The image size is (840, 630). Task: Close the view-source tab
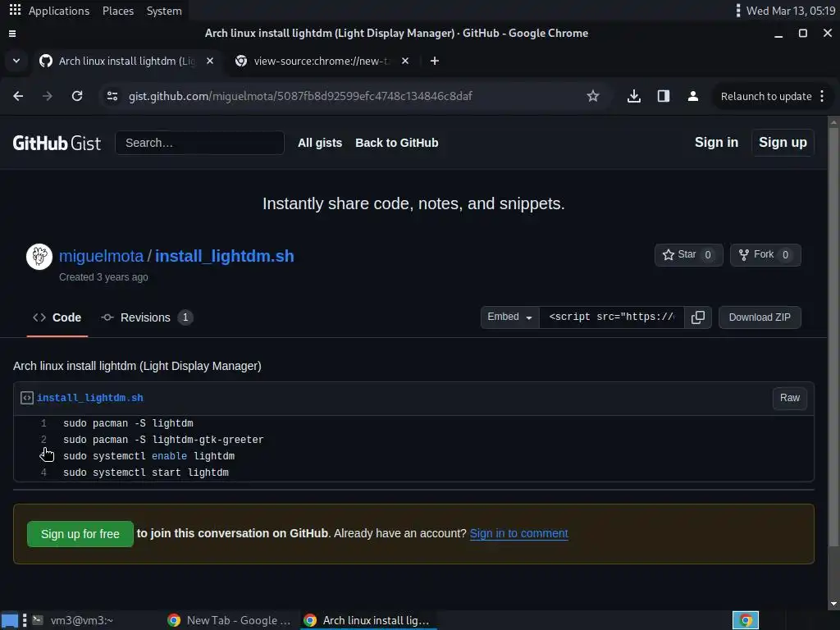[x=405, y=61]
